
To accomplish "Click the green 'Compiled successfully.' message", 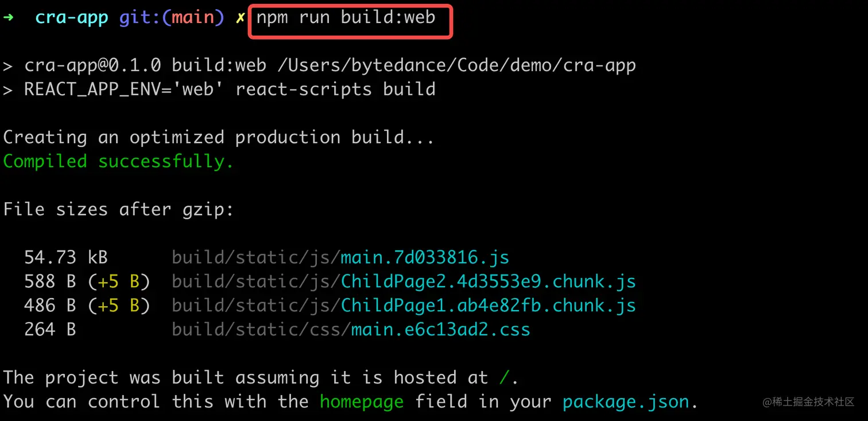I will 118,161.
